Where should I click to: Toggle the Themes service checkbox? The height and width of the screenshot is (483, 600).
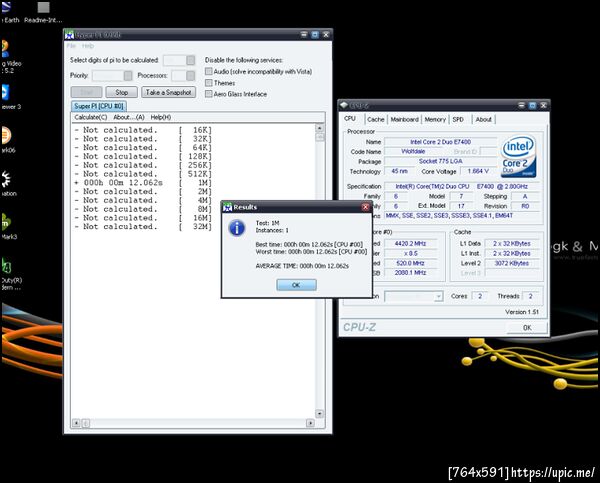tap(209, 83)
